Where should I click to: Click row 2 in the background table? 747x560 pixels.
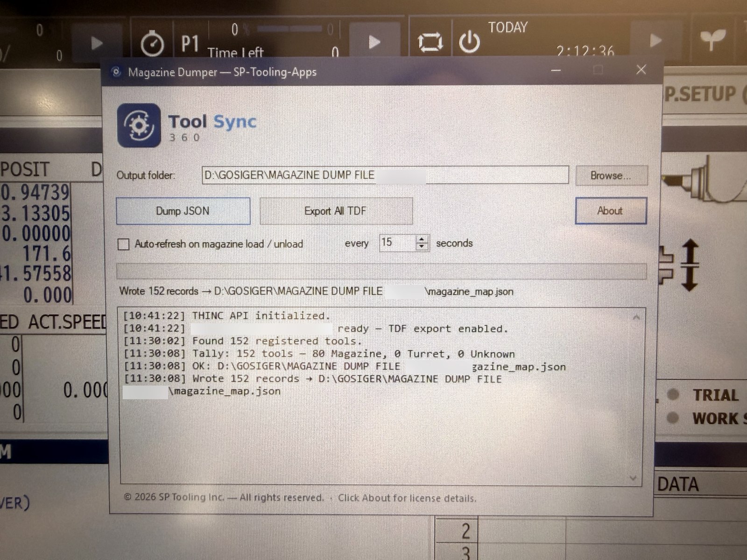click(465, 532)
